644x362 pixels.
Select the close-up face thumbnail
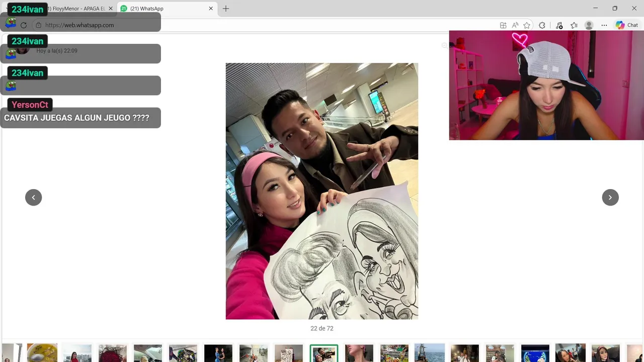[359, 353]
